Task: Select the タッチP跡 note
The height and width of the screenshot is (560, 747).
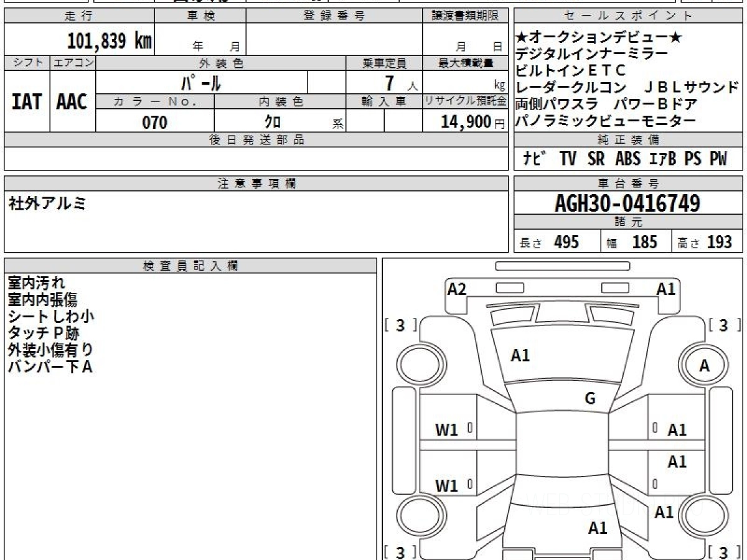Action: tap(44, 334)
